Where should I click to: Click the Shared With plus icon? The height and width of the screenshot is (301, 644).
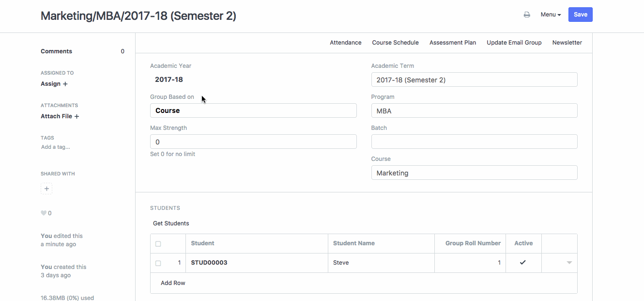click(x=46, y=189)
